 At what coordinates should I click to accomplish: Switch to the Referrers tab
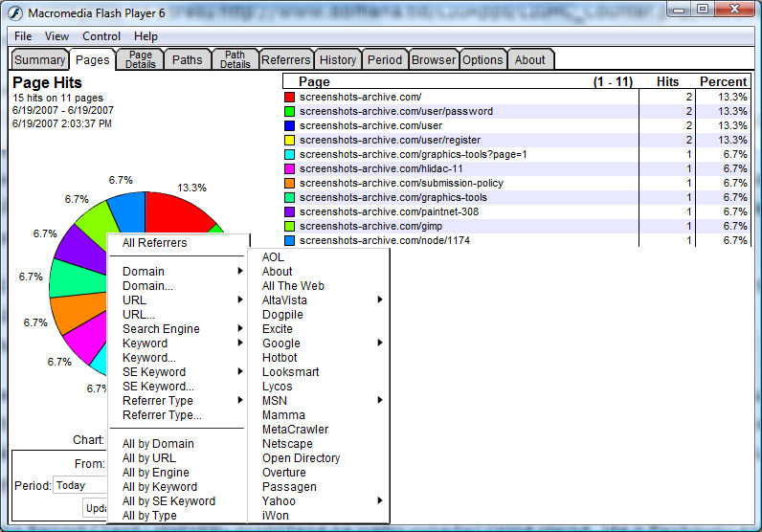pyautogui.click(x=285, y=59)
